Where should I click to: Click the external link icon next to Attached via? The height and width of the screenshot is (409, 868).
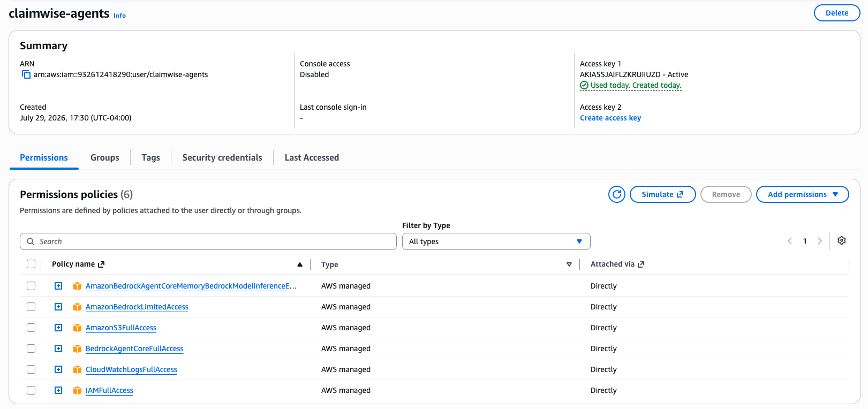pyautogui.click(x=641, y=264)
